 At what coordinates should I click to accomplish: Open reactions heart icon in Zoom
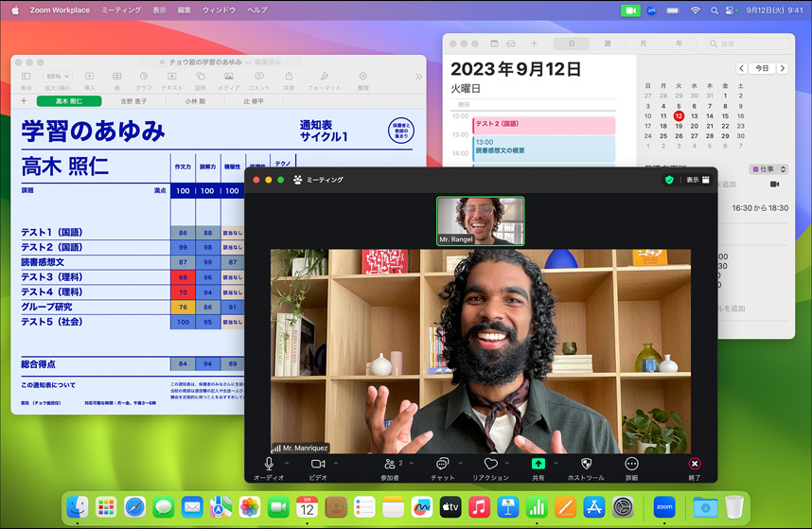[x=490, y=464]
